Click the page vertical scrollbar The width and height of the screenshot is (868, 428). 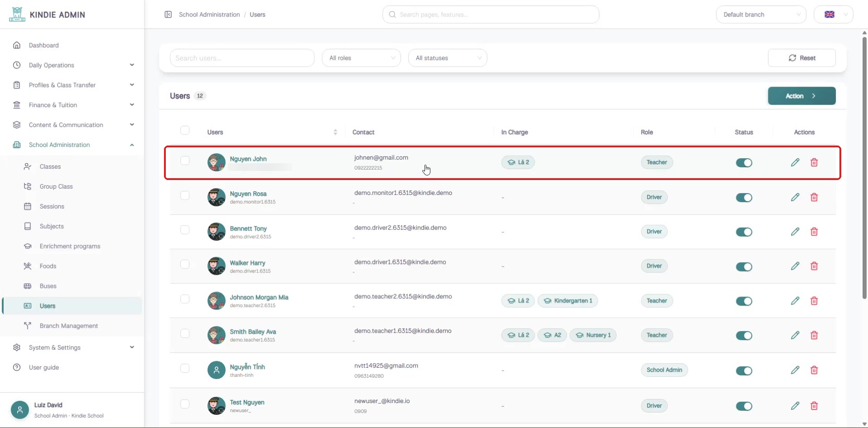(864, 168)
